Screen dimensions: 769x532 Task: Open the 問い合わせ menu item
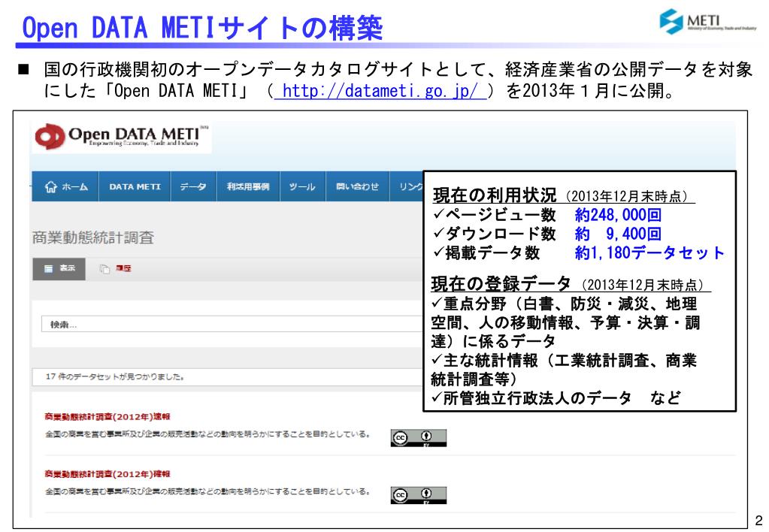[358, 187]
